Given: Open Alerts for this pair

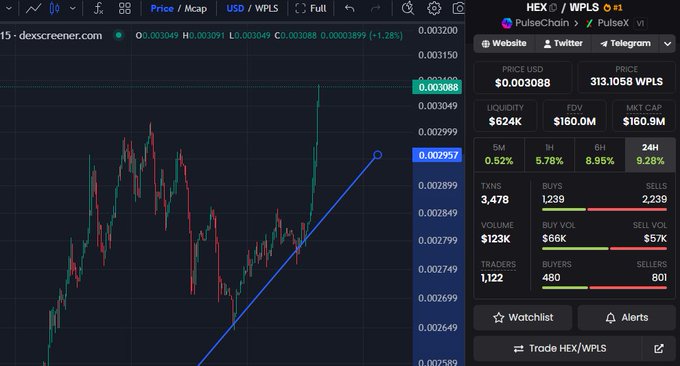Looking at the screenshot, I should [626, 317].
